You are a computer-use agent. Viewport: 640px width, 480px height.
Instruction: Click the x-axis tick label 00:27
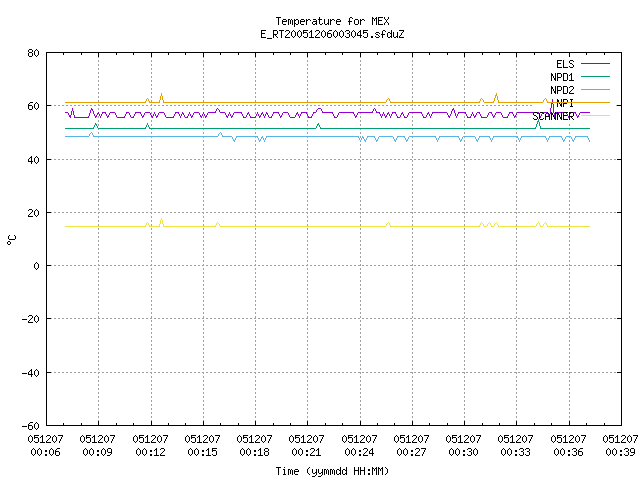(411, 452)
